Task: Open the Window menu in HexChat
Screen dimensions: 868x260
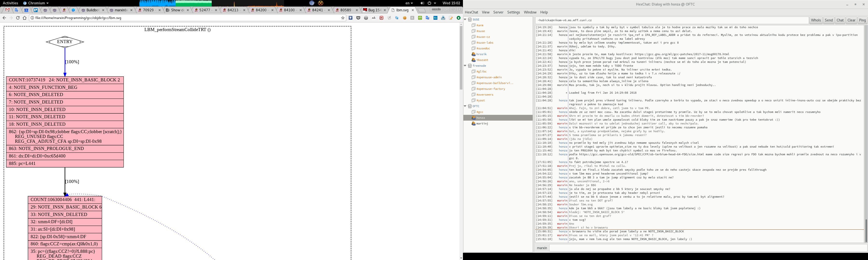Action: (x=530, y=12)
